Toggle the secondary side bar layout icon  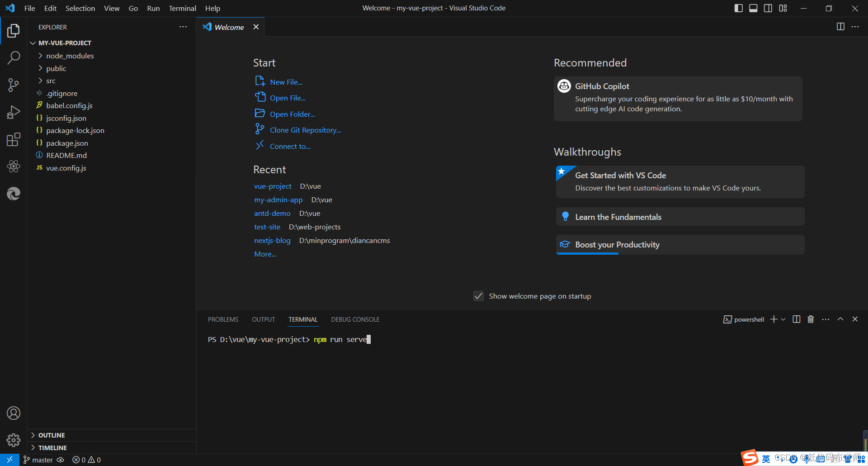click(x=768, y=8)
